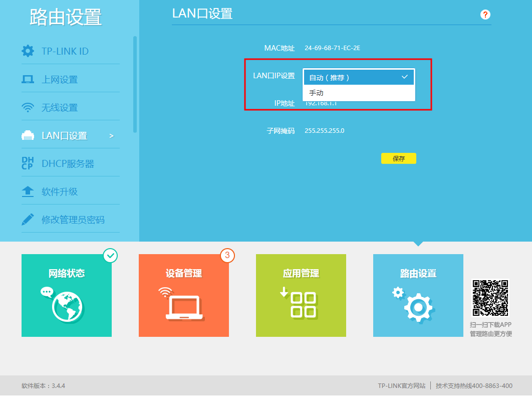Click the subnet mask value 255.255.255.0
This screenshot has width=532, height=404.
coord(324,131)
